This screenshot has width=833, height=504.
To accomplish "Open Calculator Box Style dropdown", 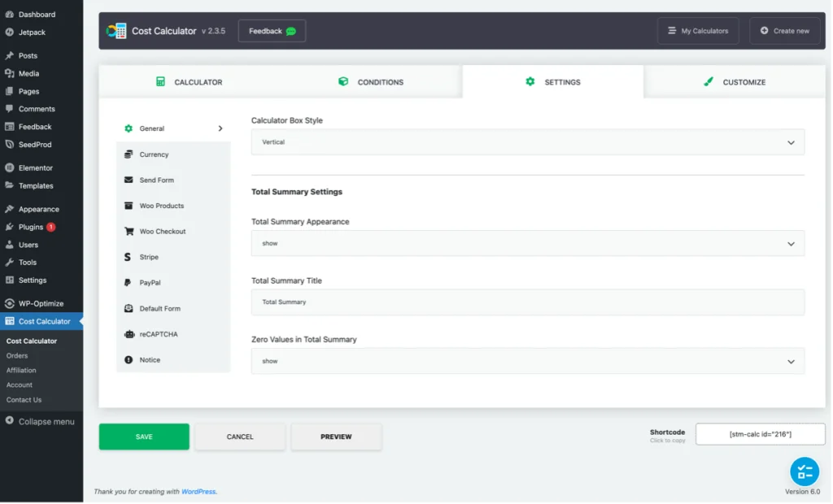I will (x=527, y=142).
